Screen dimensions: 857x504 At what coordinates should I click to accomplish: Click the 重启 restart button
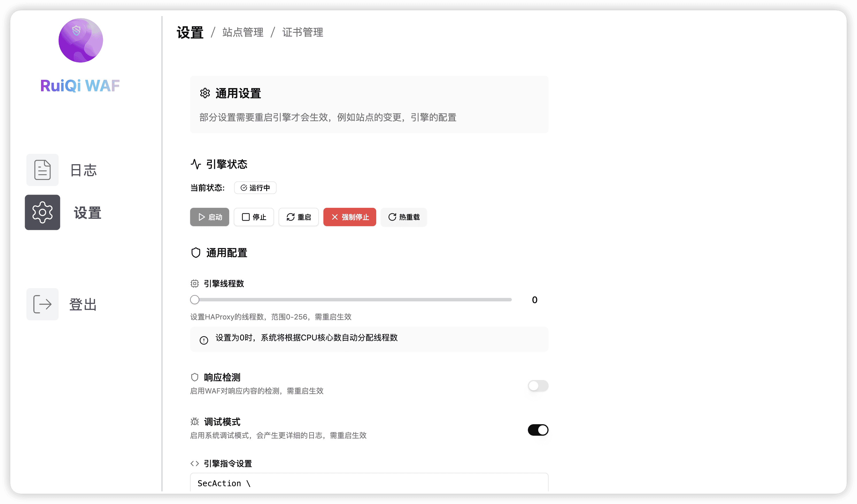coord(299,217)
